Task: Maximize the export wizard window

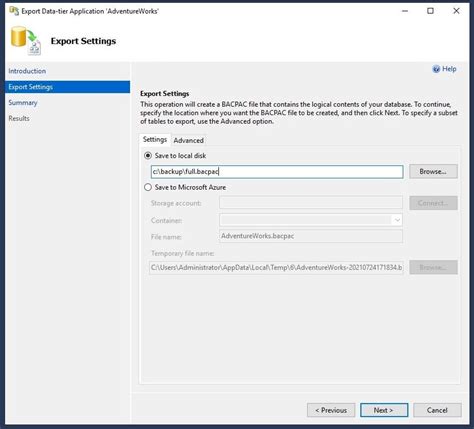Action: pyautogui.click(x=430, y=11)
